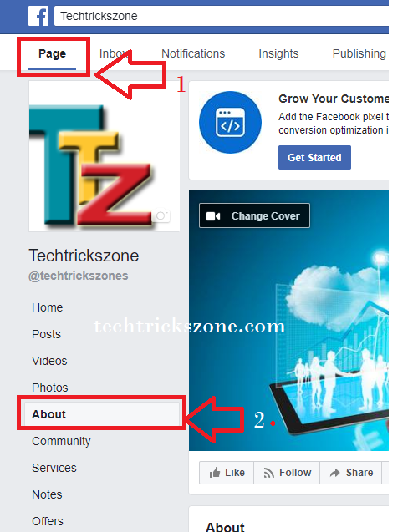Click the blue Facebook pixel code icon

coord(230,122)
